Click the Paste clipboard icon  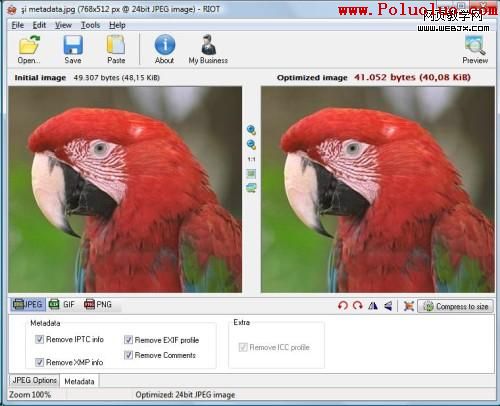pos(116,45)
